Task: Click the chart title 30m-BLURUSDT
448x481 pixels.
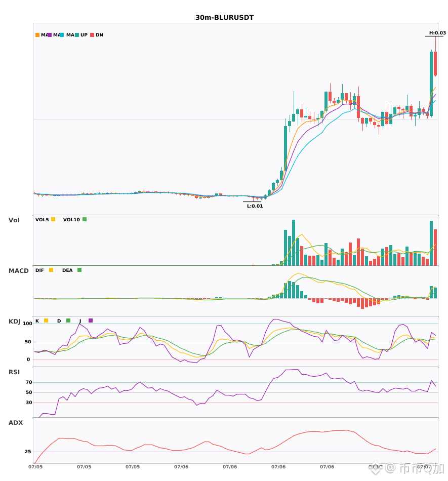Action: pos(224,18)
